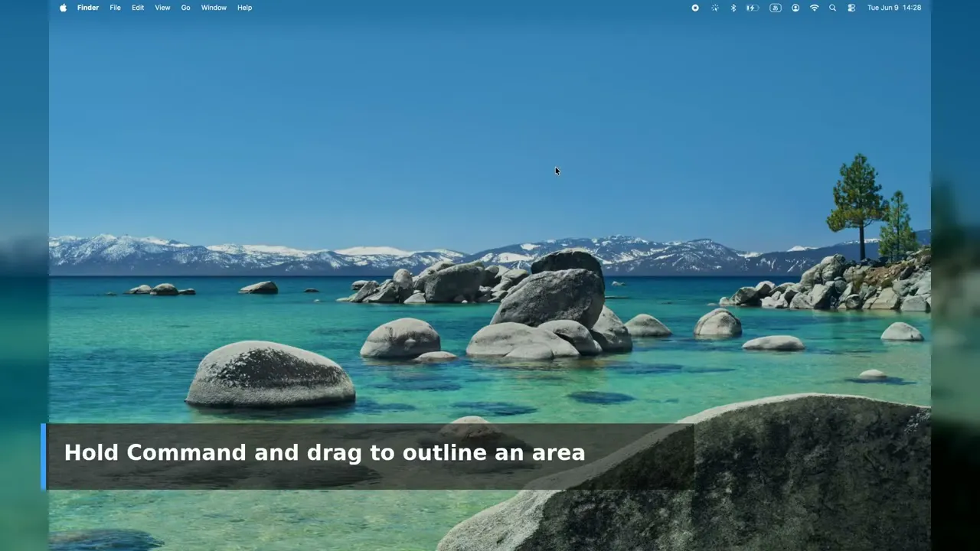
Task: Open the Japanese input source menu
Action: coord(776,8)
